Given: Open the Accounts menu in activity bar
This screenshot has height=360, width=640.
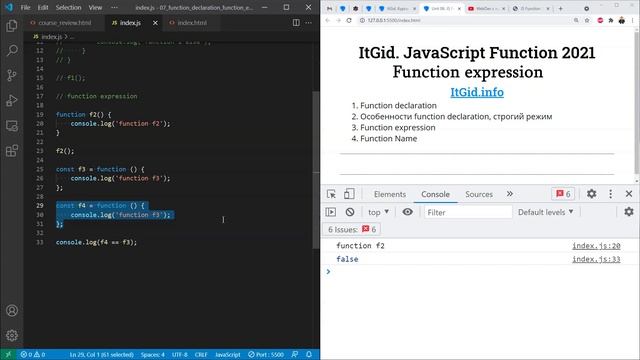Looking at the screenshot, I should tap(12, 311).
